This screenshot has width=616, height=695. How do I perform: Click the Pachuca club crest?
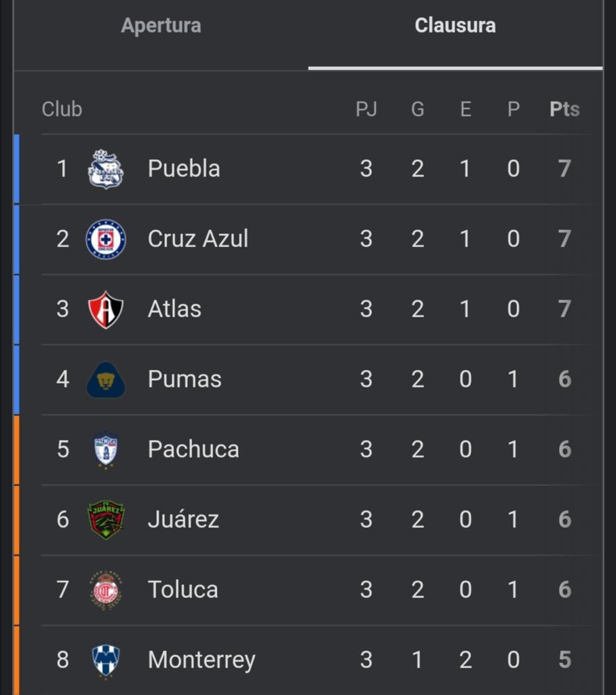106,449
